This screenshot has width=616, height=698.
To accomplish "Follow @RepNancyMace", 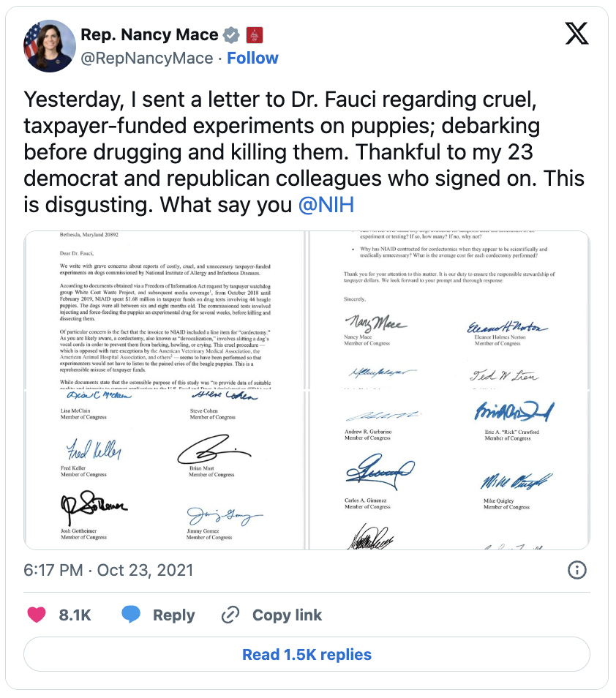I will pyautogui.click(x=252, y=58).
